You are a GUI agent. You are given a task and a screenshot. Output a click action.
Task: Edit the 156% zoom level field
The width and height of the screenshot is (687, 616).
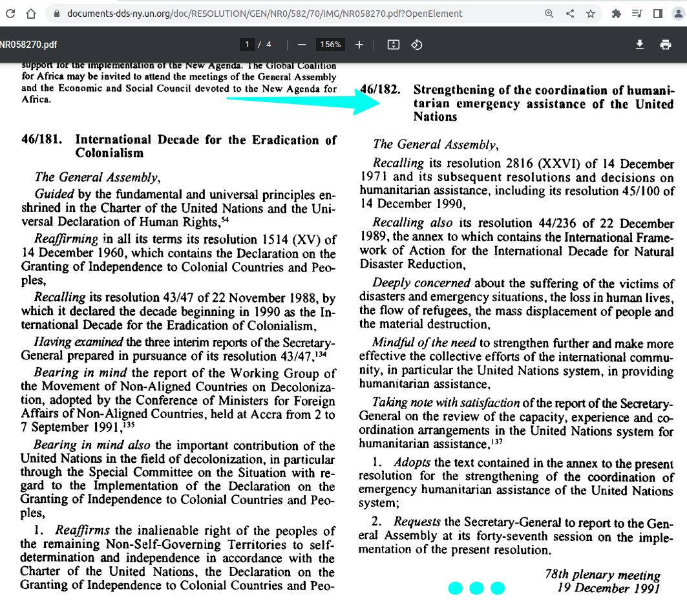(330, 44)
